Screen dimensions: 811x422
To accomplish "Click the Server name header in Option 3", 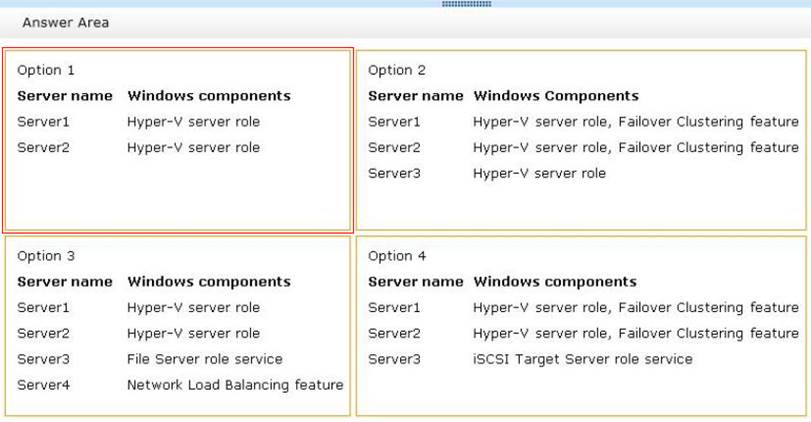I will (65, 282).
